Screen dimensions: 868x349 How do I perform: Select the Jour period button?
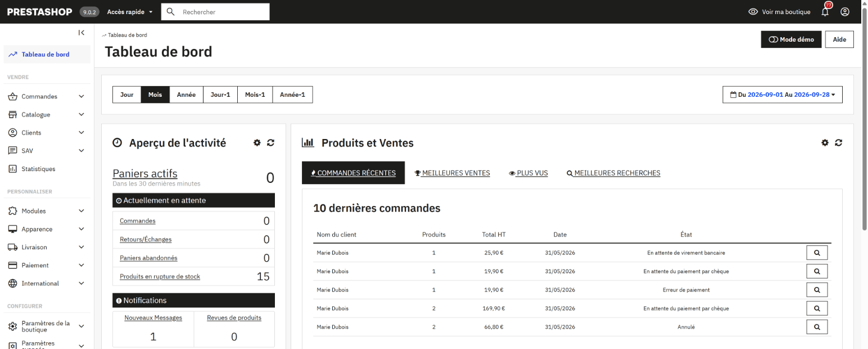click(127, 95)
